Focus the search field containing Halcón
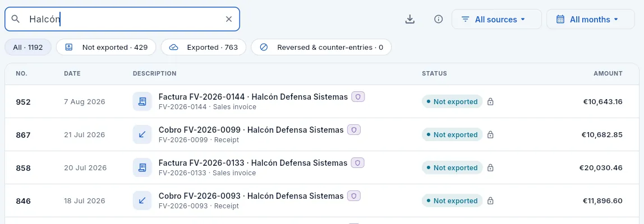 pyautogui.click(x=122, y=19)
